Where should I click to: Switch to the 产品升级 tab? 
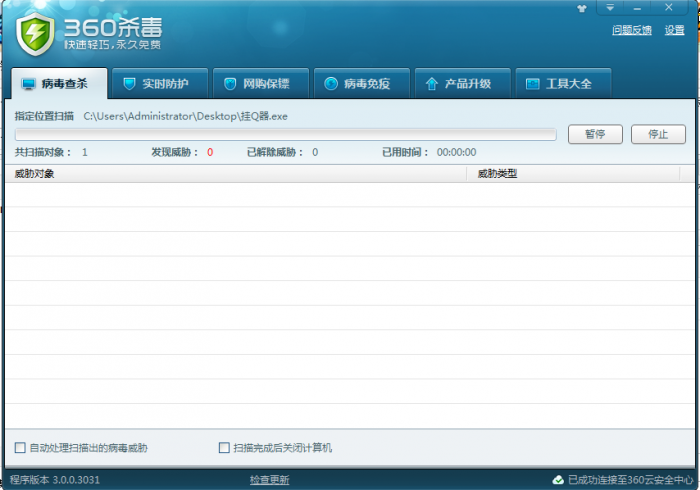click(x=463, y=83)
